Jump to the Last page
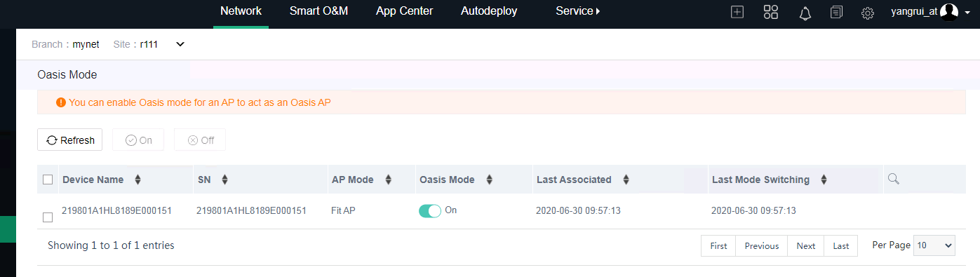This screenshot has height=277, width=980. [840, 245]
